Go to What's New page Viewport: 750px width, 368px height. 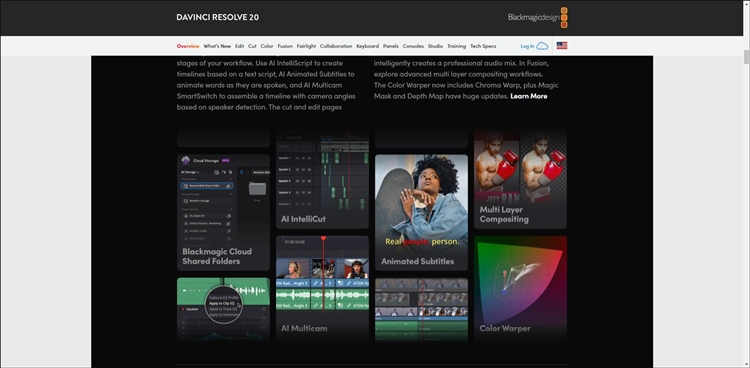217,46
